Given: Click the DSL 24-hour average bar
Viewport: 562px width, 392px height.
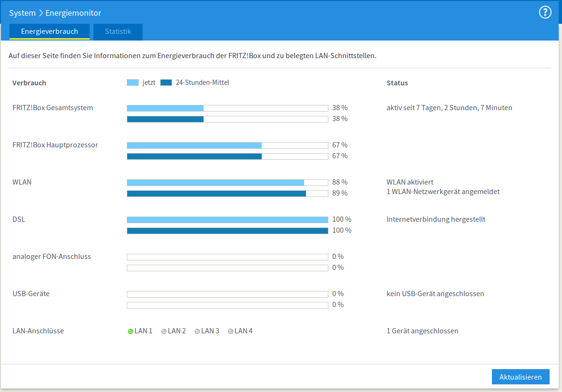Looking at the screenshot, I should pyautogui.click(x=227, y=231).
